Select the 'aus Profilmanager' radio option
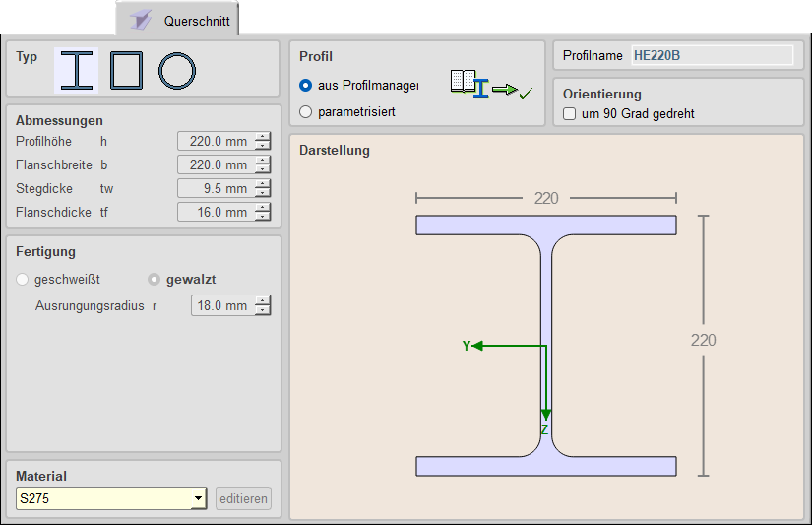 [x=306, y=86]
